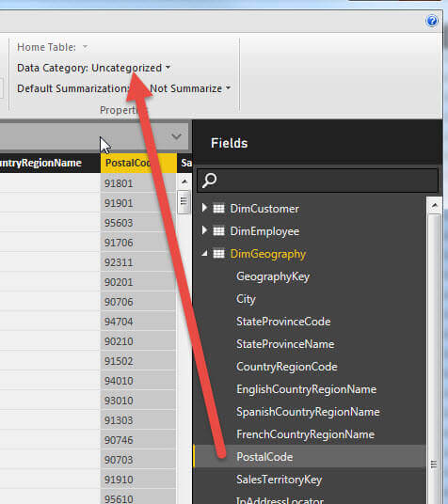Select the CountryRegionCode field
Viewport: 448px width, 504px height.
[287, 367]
